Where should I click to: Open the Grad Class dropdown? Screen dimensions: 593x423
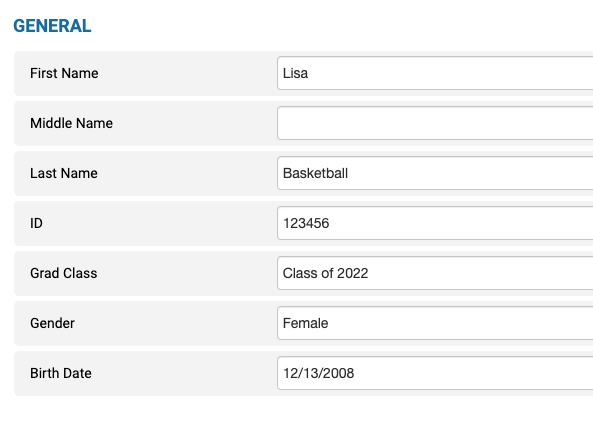pyautogui.click(x=435, y=273)
